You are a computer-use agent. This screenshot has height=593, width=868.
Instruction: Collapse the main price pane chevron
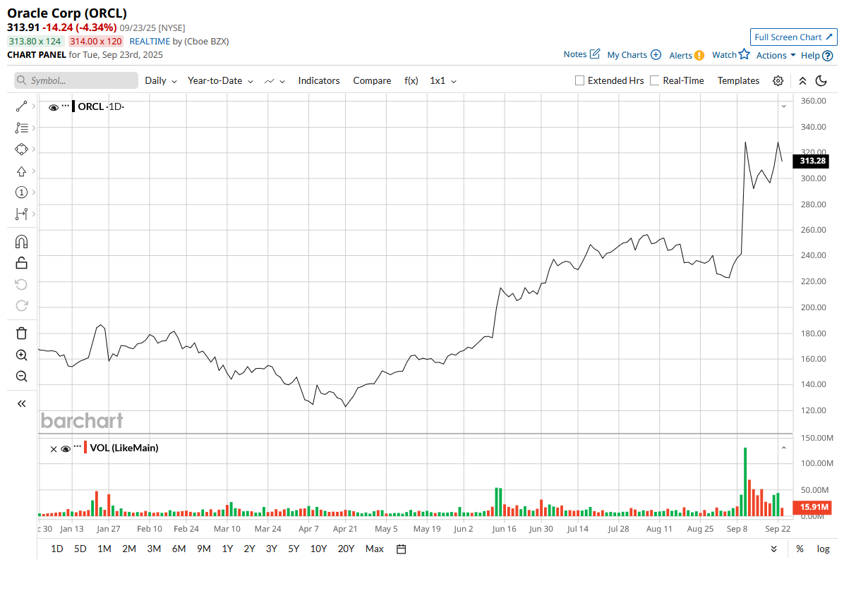coord(783,106)
